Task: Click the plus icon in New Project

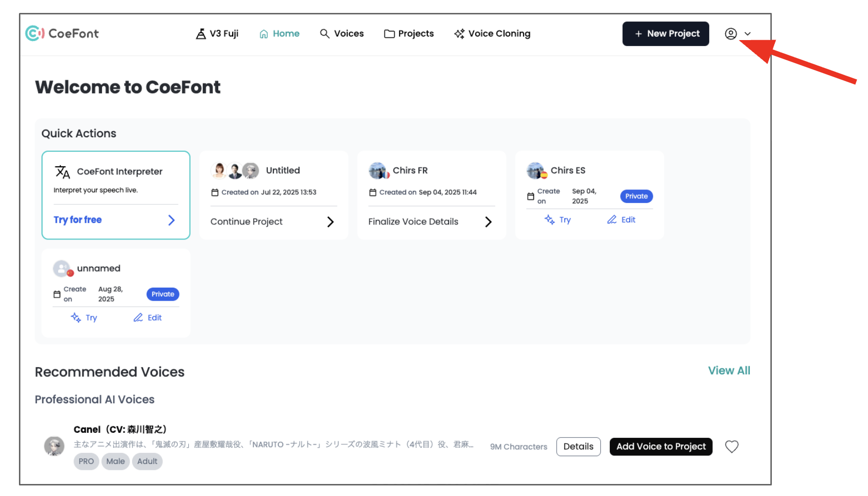Action: click(x=638, y=34)
